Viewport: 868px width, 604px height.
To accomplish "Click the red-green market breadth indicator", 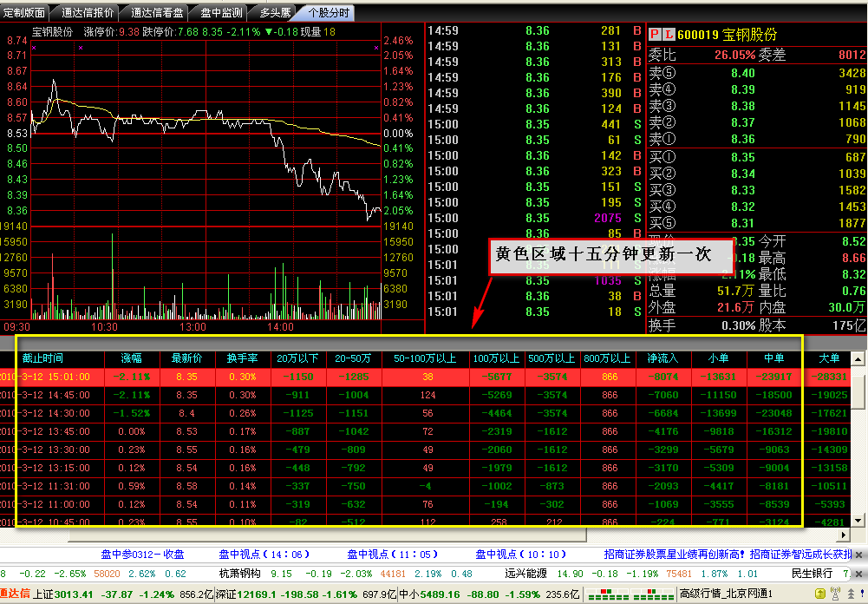I will point(630,595).
